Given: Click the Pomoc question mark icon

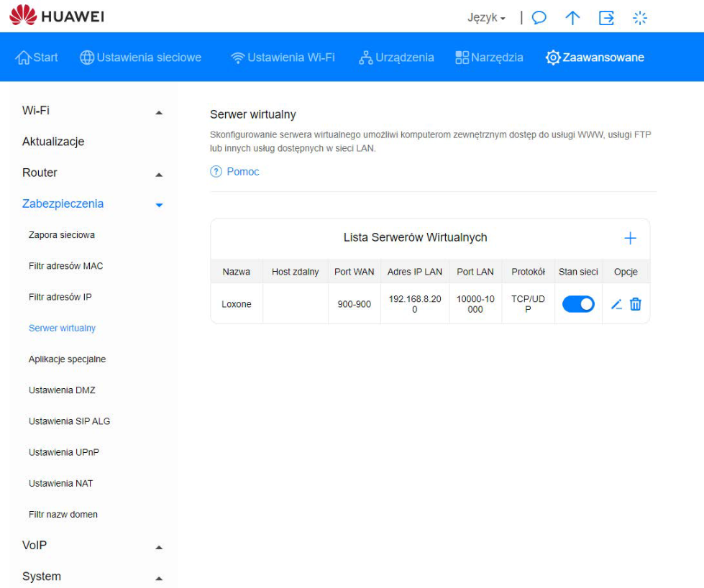Looking at the screenshot, I should [x=216, y=172].
